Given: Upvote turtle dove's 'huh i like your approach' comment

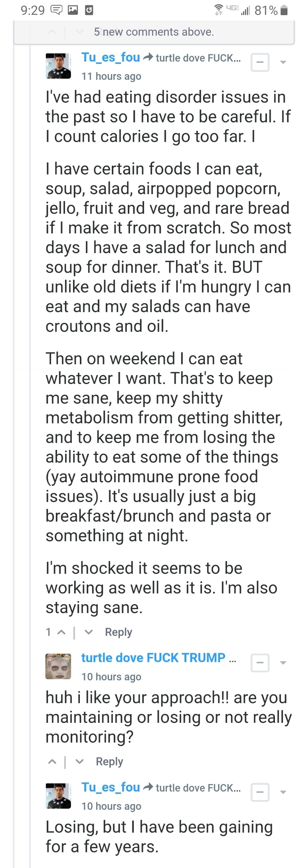Looking at the screenshot, I should pyautogui.click(x=52, y=761).
